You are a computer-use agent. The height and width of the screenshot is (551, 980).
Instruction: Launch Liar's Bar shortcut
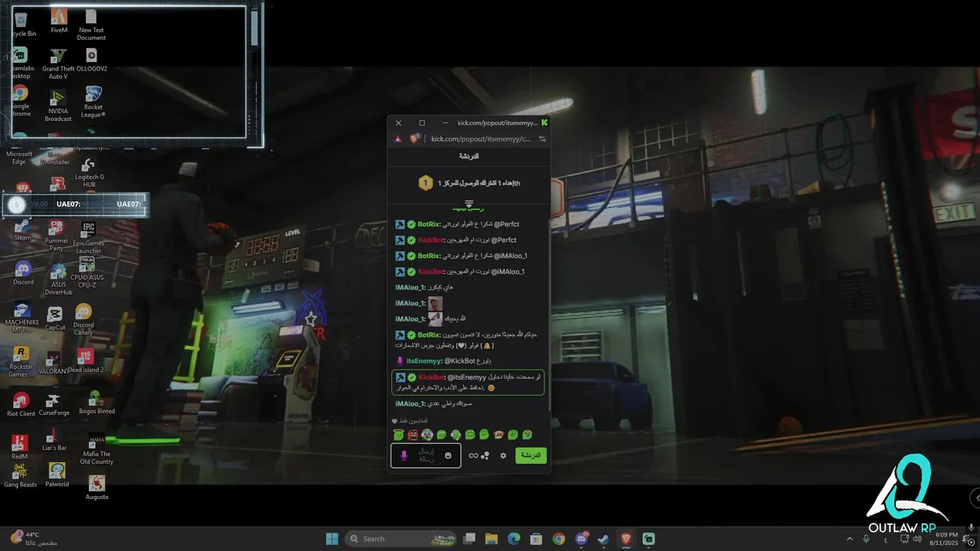tap(54, 440)
